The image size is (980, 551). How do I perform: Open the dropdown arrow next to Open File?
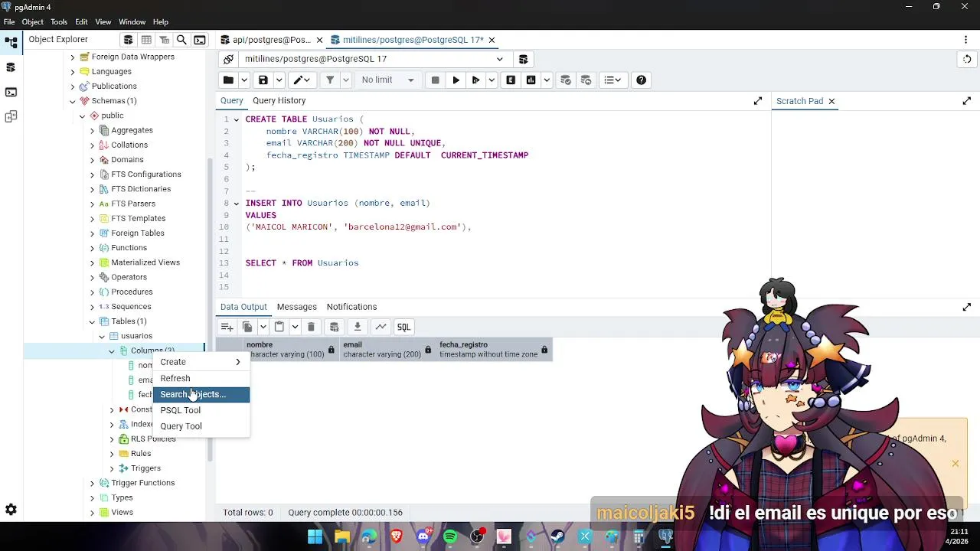click(243, 80)
